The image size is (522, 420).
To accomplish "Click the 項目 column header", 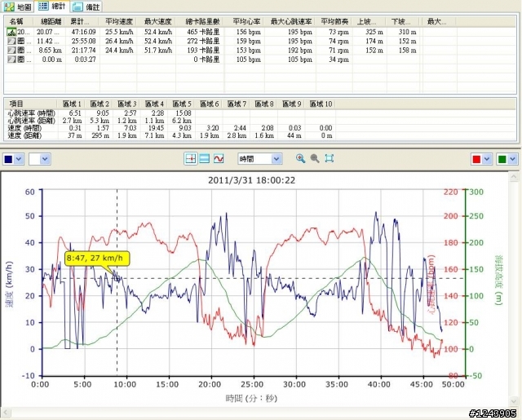I will 16,104.
